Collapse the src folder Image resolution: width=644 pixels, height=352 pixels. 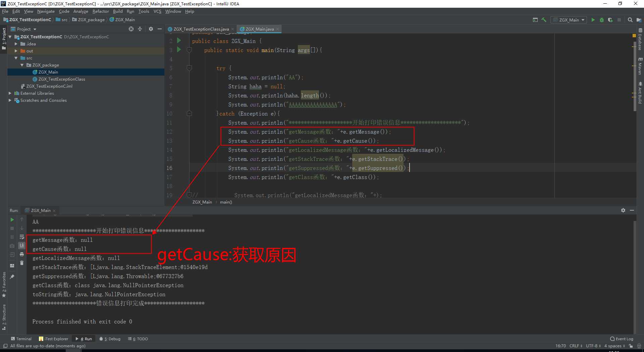point(16,58)
